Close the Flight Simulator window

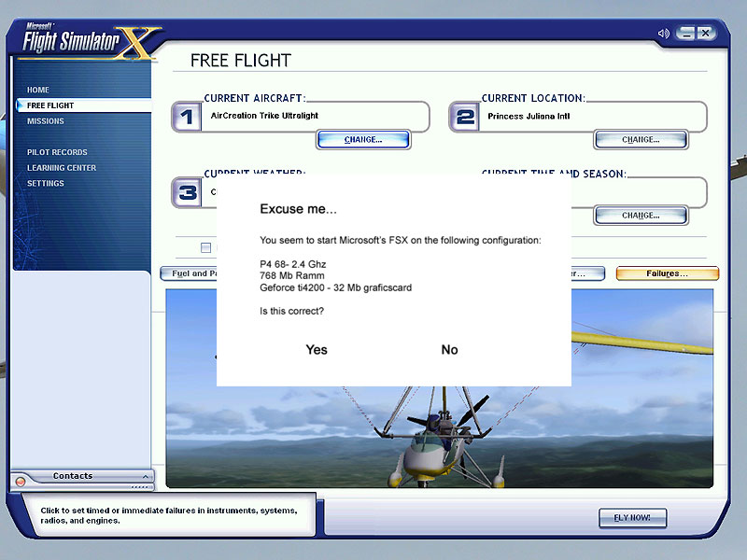pos(706,34)
